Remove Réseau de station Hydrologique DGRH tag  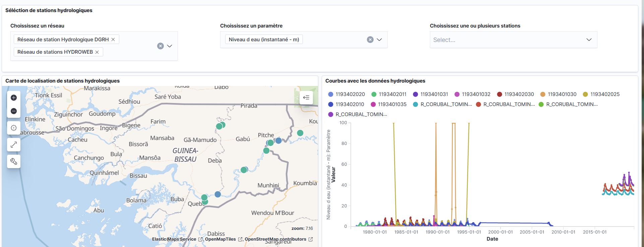point(113,40)
